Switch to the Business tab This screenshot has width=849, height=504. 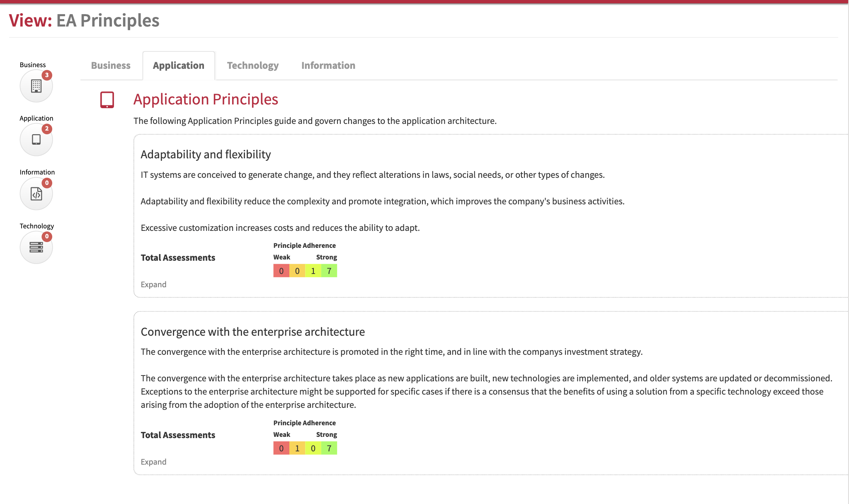[x=111, y=65]
